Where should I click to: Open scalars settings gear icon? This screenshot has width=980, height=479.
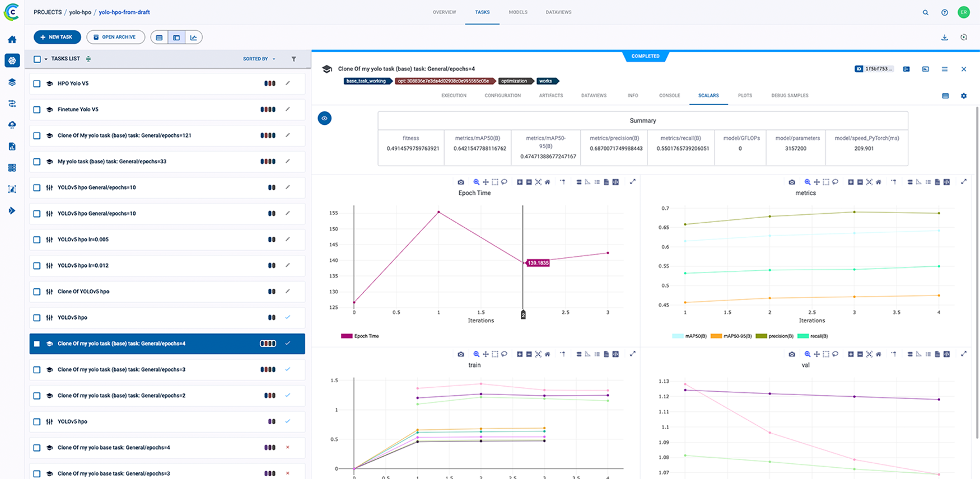(x=964, y=96)
